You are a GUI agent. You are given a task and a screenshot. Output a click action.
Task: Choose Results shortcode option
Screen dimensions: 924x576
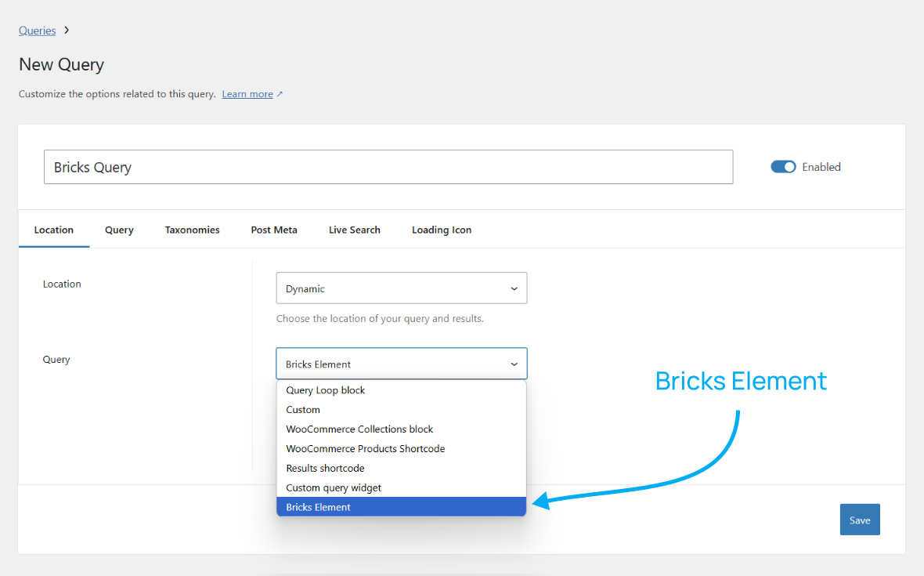pyautogui.click(x=401, y=468)
